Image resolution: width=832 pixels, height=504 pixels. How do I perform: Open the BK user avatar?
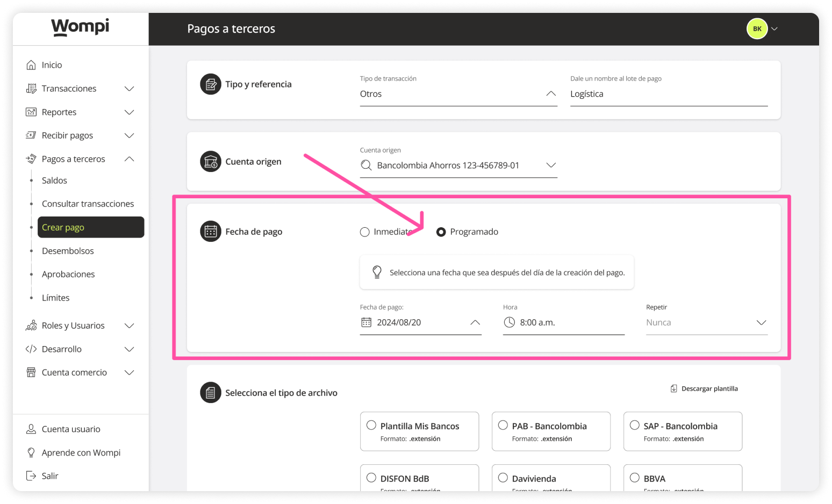click(757, 28)
